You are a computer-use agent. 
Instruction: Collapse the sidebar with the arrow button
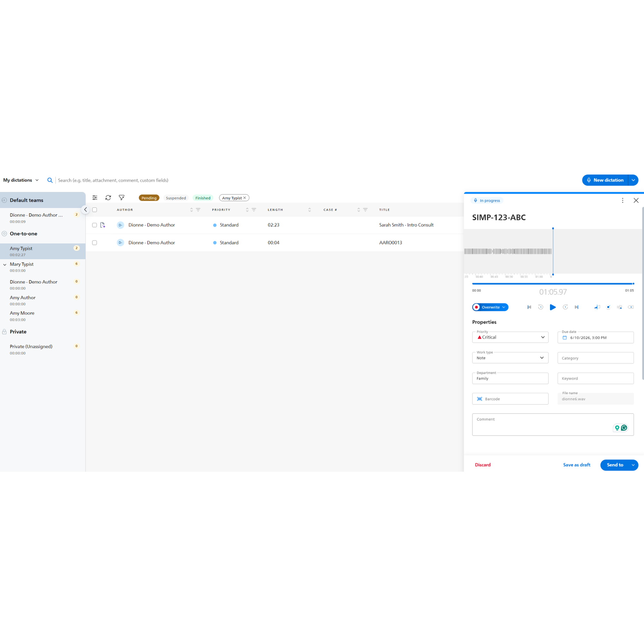85,210
